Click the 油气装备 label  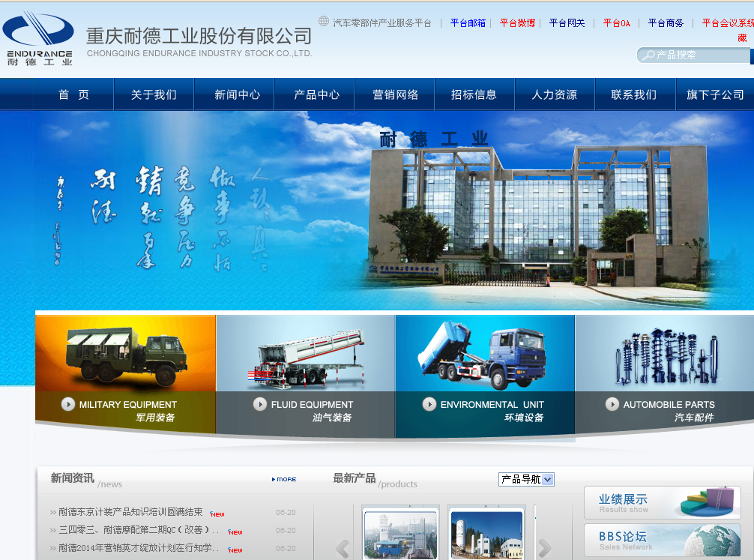coord(332,417)
